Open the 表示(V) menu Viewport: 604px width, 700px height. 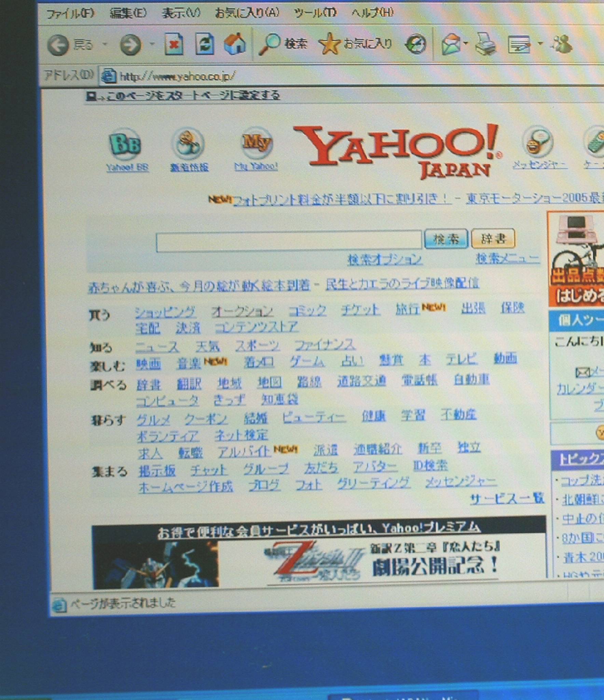click(181, 13)
